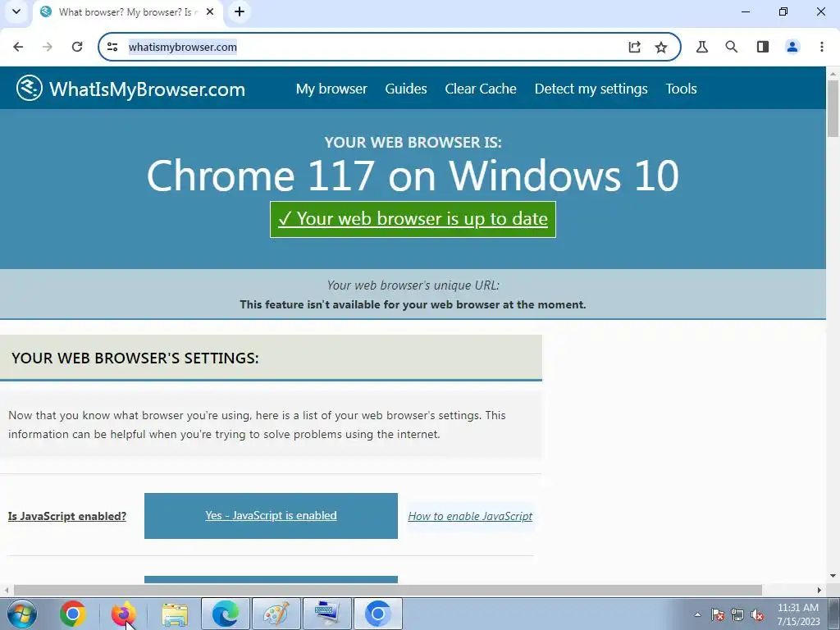Open a new tab with the plus button
Image resolution: width=840 pixels, height=630 pixels.
coord(240,11)
